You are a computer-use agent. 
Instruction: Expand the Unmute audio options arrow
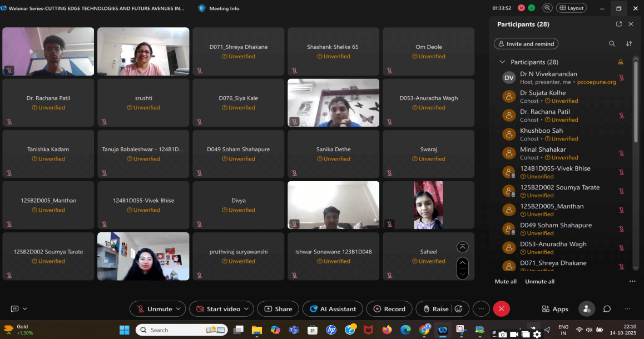(x=179, y=309)
